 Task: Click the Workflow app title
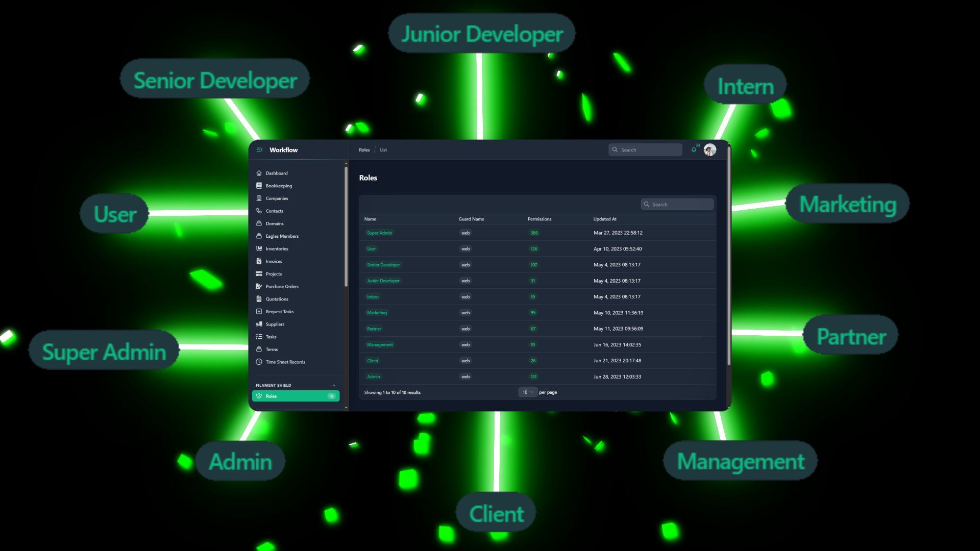click(283, 150)
